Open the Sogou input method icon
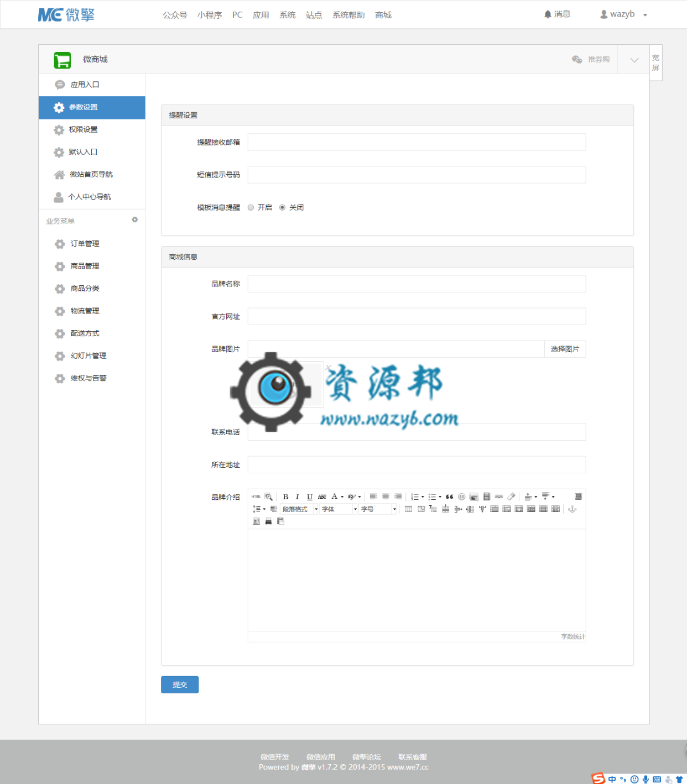This screenshot has height=784, width=687. [598, 778]
